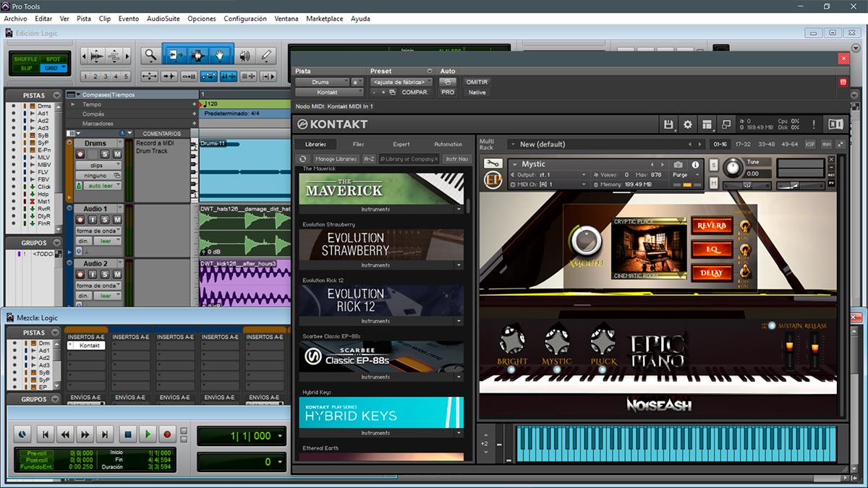Arm the transport Record button
Screen dimensions: 868x488
pyautogui.click(x=168, y=435)
